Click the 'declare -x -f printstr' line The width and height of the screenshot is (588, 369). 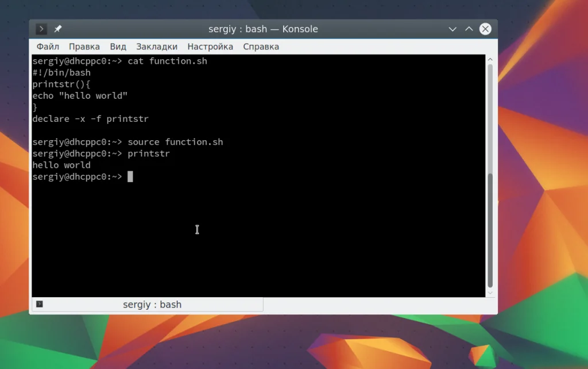click(90, 118)
